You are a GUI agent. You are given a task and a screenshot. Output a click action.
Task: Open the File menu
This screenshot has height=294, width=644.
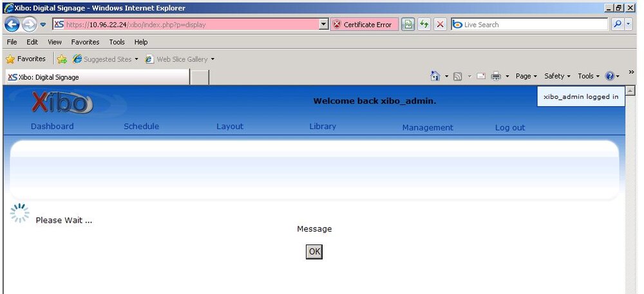click(x=12, y=42)
